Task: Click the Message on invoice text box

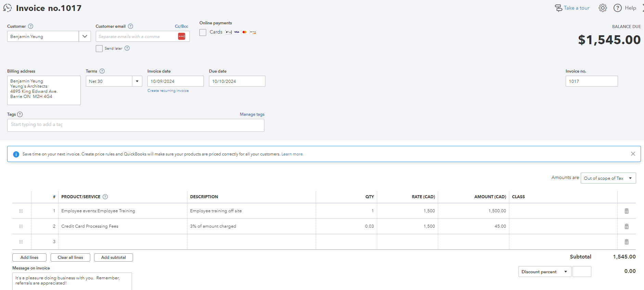Action: pyautogui.click(x=72, y=281)
